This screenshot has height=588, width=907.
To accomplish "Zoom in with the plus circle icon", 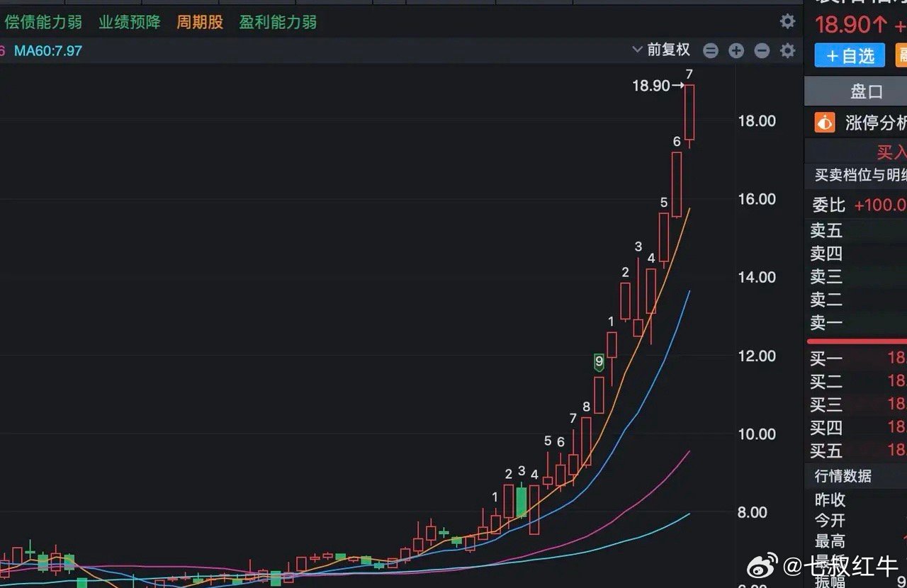I will [x=736, y=50].
